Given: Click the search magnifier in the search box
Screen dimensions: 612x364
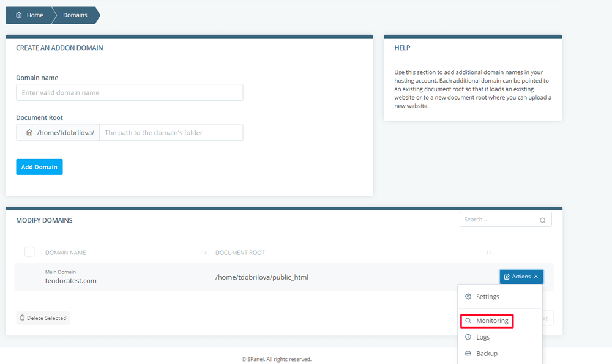Looking at the screenshot, I should [542, 220].
